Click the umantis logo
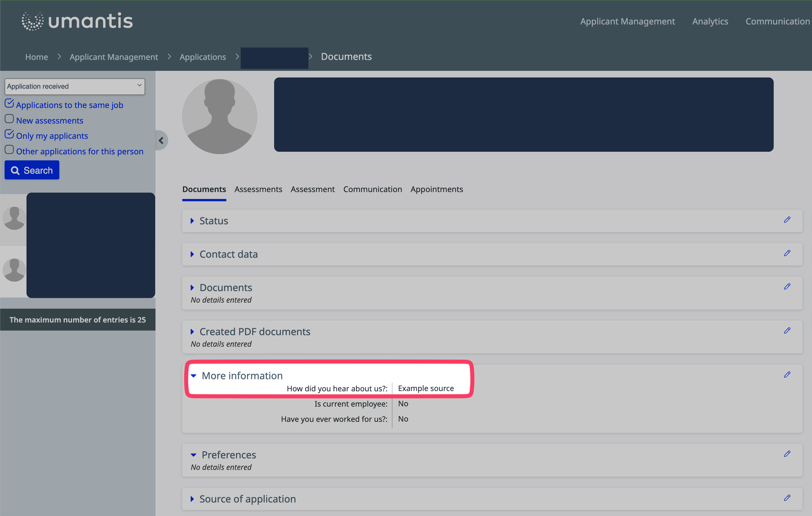Viewport: 812px width, 516px height. (77, 21)
